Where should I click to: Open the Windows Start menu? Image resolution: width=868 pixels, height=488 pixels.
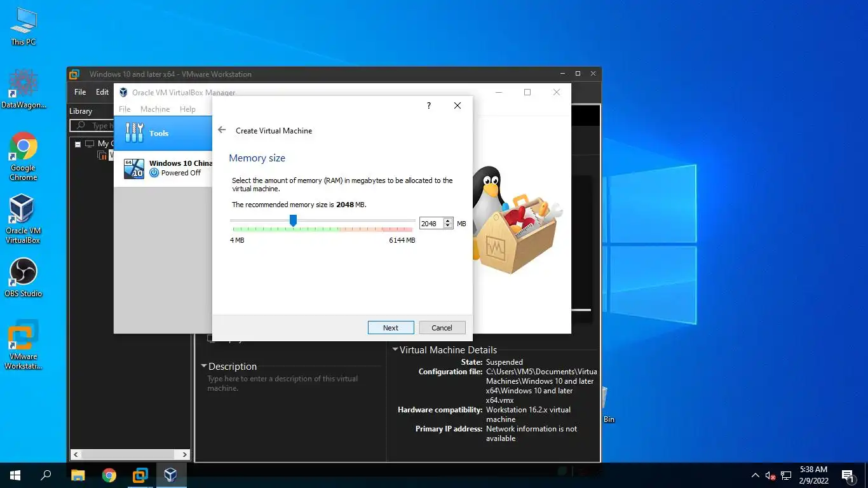tap(15, 475)
